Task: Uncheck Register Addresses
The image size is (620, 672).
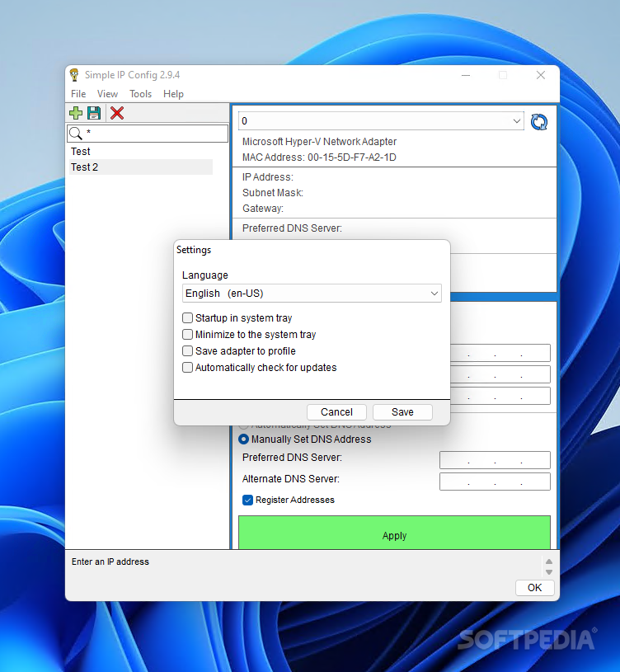Action: click(x=247, y=500)
